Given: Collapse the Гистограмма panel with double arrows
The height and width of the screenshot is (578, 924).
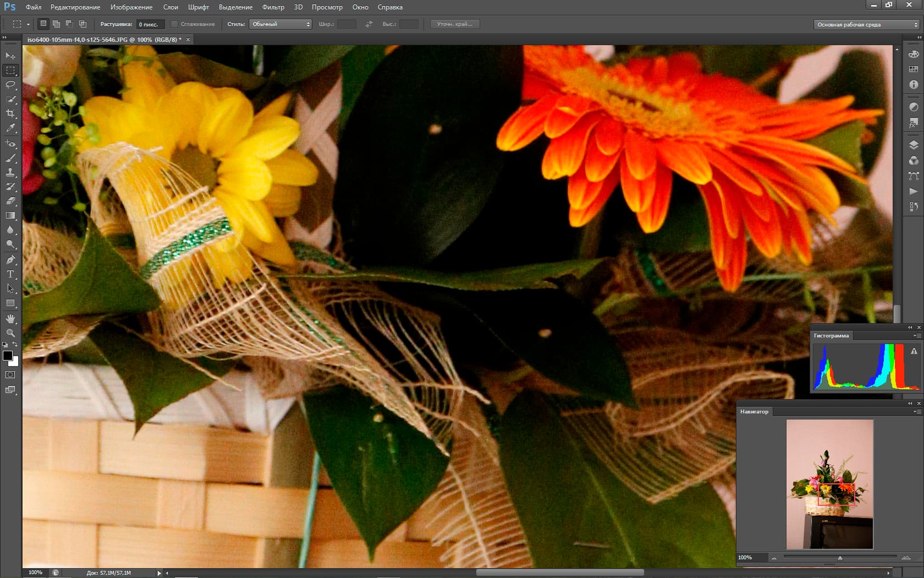Looking at the screenshot, I should pos(910,327).
